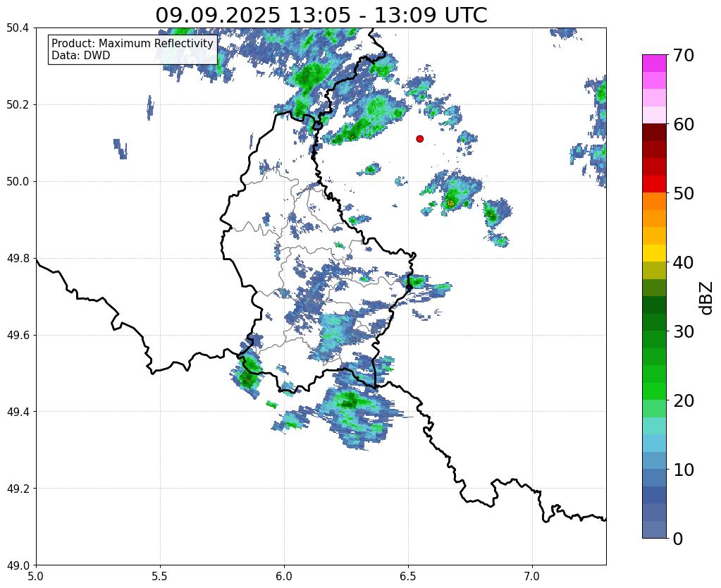Image resolution: width=721 pixels, height=588 pixels.
Task: Click colorbar tick label 20
Action: click(683, 400)
